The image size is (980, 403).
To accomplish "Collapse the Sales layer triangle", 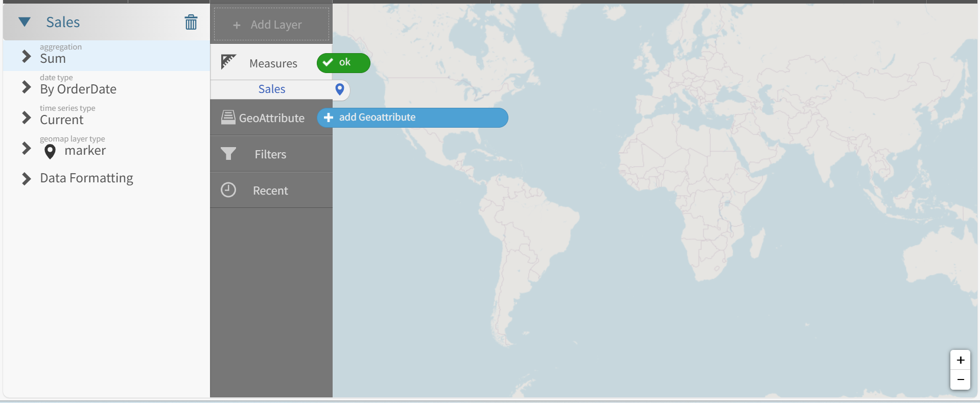I will pos(25,22).
